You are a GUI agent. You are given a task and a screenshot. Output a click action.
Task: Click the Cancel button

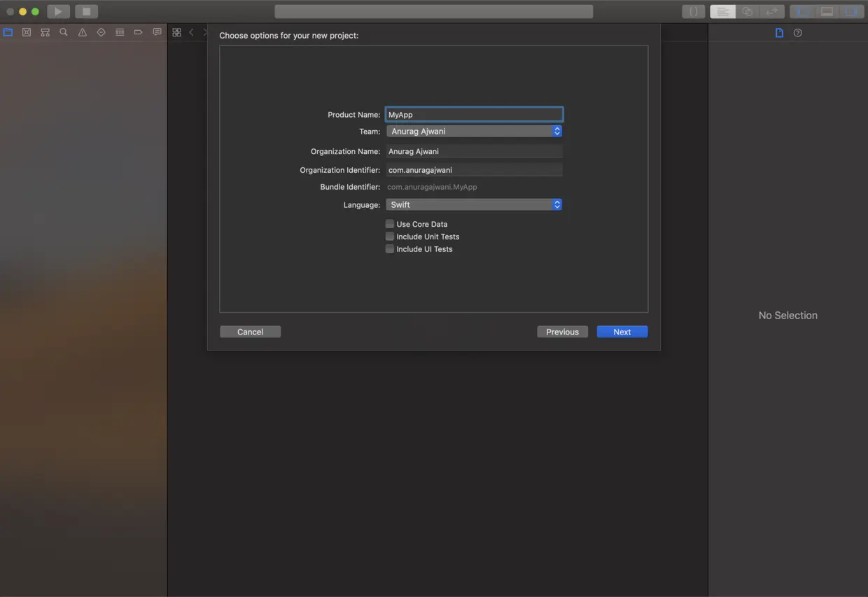pos(250,332)
